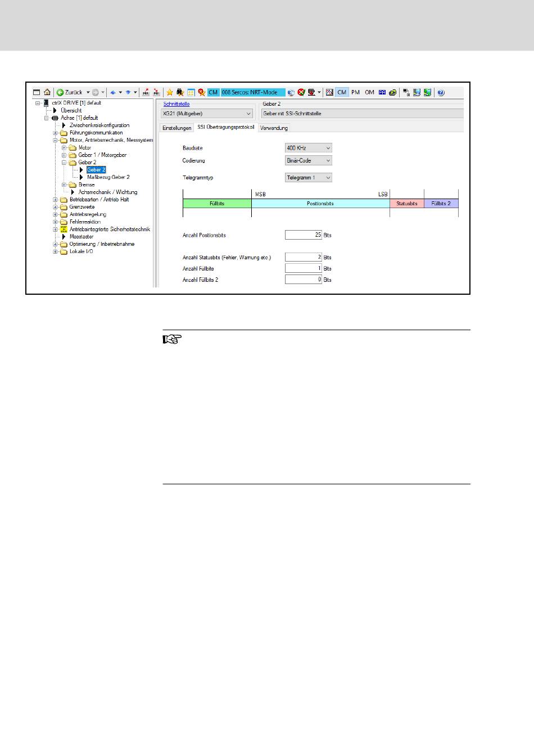Open the Telegrammtyp dropdown
The width and height of the screenshot is (534, 756).
click(309, 178)
